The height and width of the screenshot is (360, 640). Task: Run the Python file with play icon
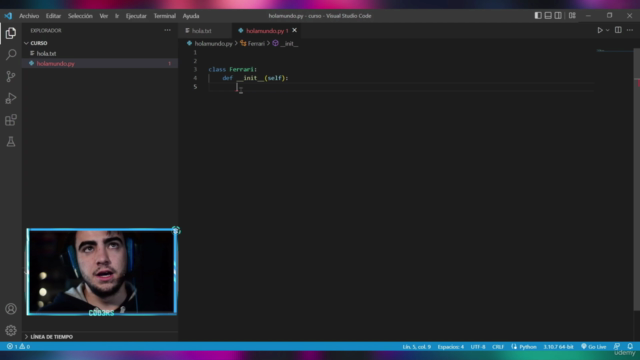coord(600,30)
